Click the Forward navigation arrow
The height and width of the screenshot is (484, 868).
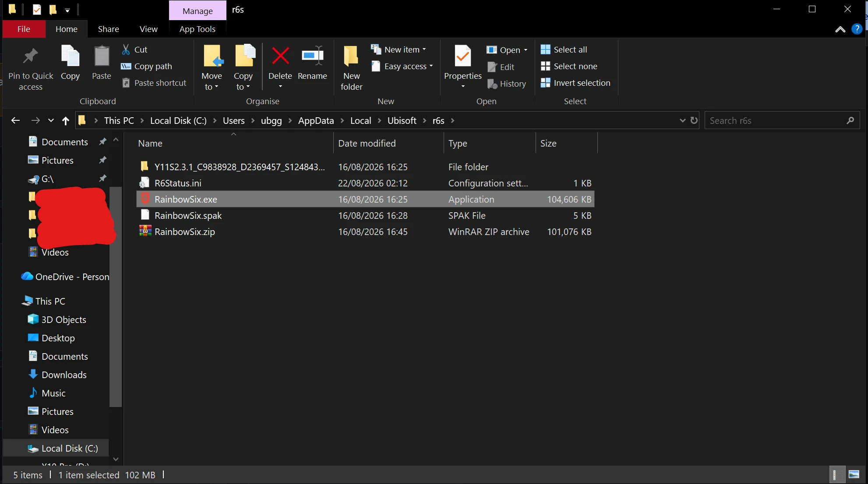[35, 120]
